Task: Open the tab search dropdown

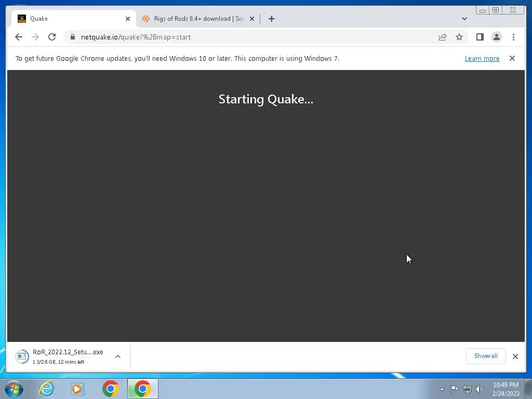Action: pos(464,19)
